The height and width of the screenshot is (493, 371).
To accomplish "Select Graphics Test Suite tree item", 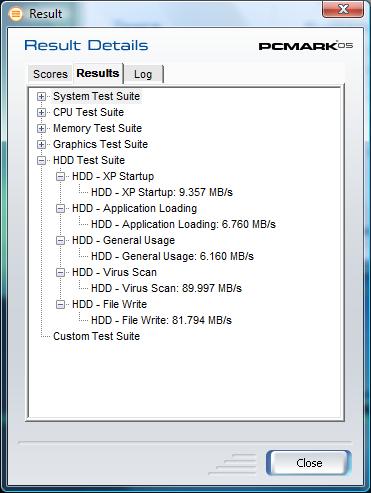I will click(x=101, y=144).
